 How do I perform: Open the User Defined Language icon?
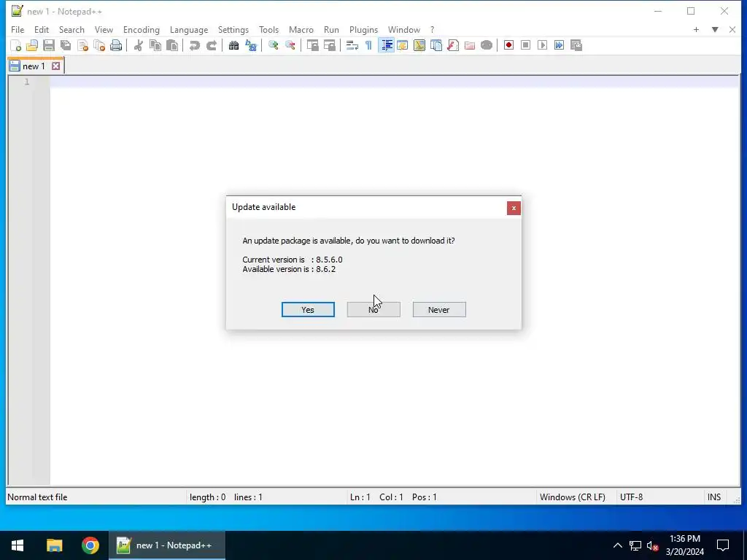[403, 45]
